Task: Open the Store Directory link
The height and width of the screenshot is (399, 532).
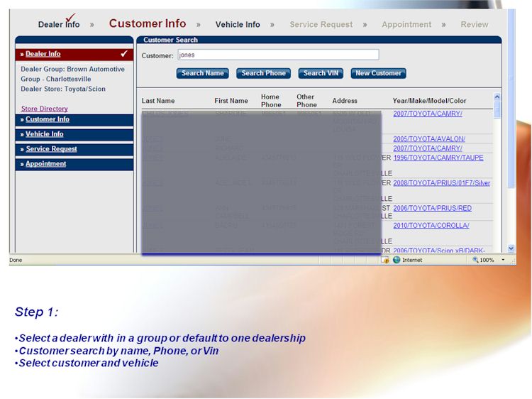Action: point(45,109)
